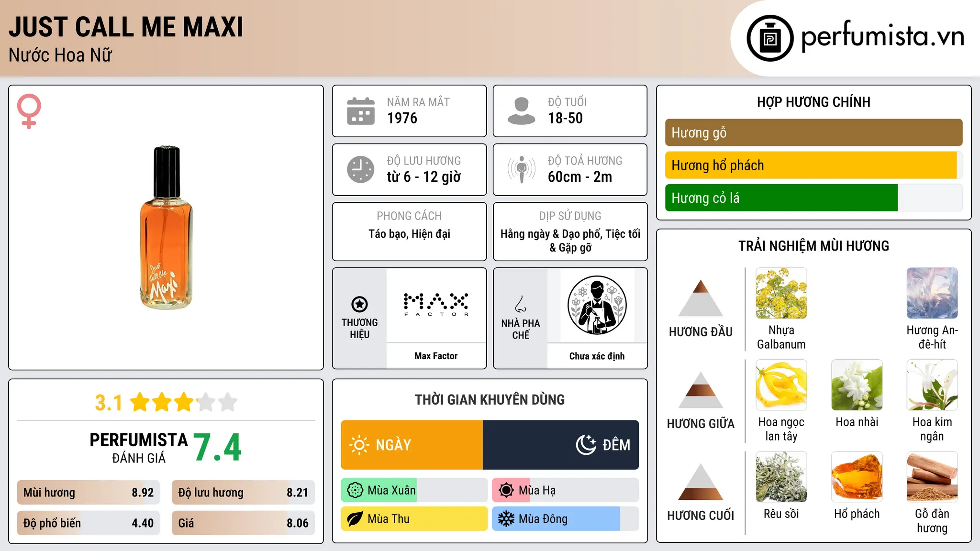Click the sillage value 60cm - 2m
Viewport: 980px width, 551px height.
click(580, 177)
